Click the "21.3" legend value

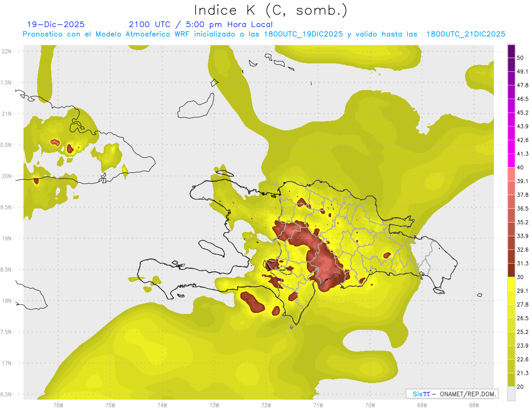(523, 373)
